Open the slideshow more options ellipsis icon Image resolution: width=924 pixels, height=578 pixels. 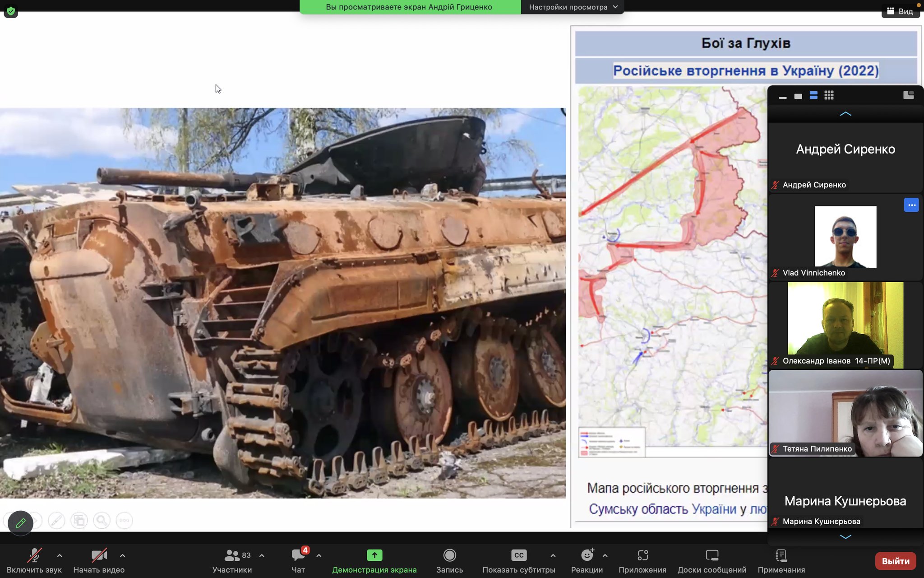click(124, 521)
